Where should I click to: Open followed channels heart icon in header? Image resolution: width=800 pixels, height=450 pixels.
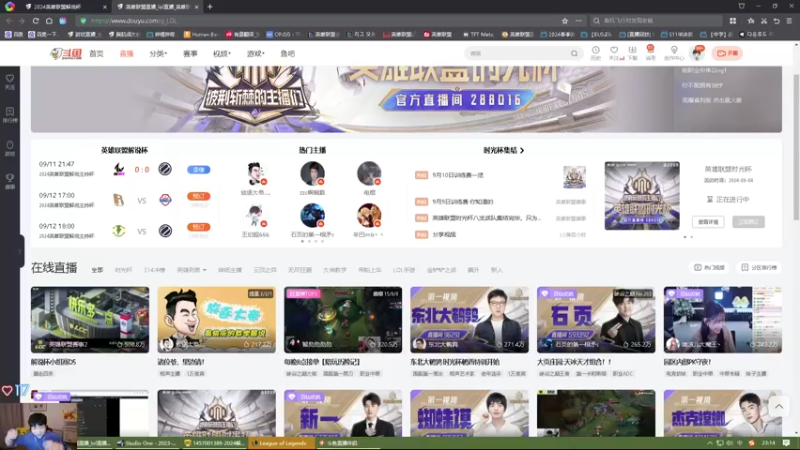pyautogui.click(x=614, y=53)
